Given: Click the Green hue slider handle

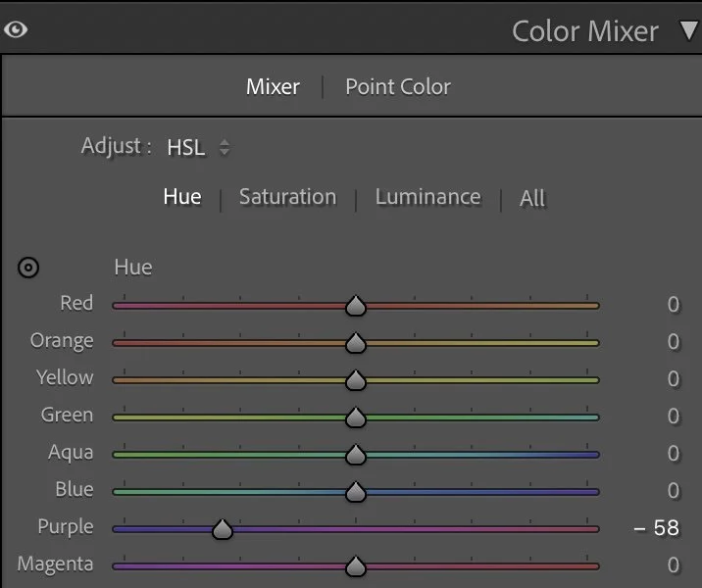Looking at the screenshot, I should (x=356, y=417).
